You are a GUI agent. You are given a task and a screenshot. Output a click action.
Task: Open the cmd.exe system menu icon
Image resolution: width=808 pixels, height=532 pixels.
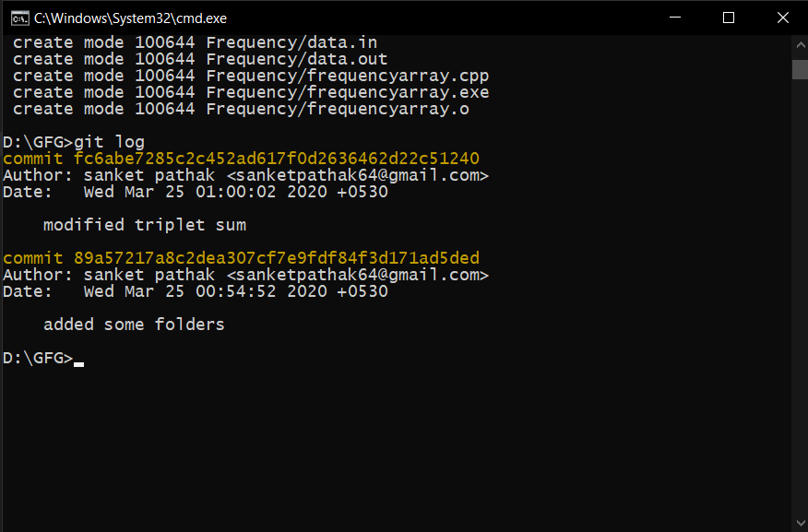[x=19, y=18]
